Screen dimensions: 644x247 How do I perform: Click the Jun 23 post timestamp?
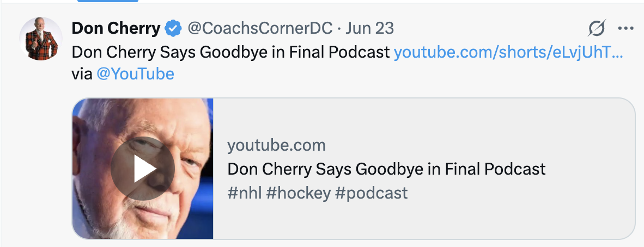click(369, 28)
